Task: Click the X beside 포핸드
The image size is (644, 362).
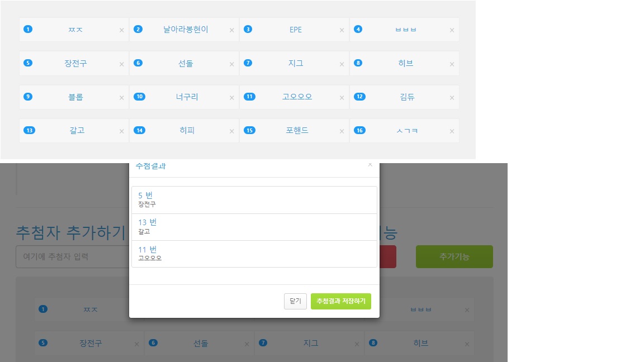Action: pos(342,131)
